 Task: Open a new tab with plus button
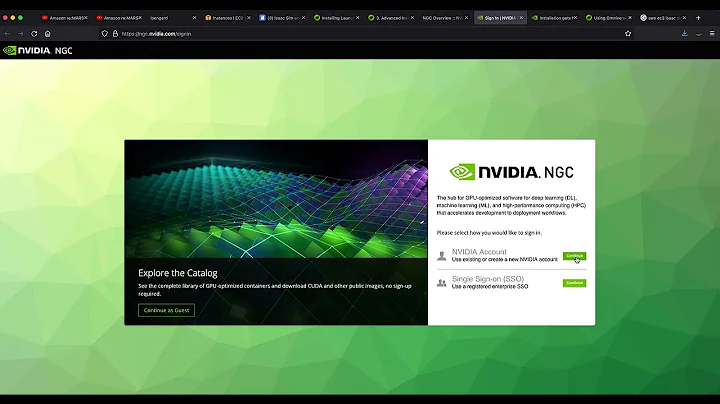click(698, 18)
